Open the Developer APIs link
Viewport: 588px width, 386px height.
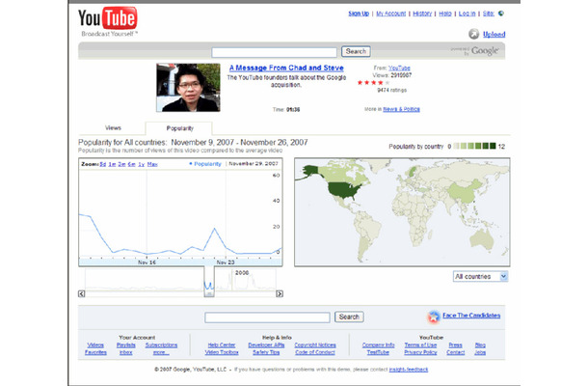266,345
